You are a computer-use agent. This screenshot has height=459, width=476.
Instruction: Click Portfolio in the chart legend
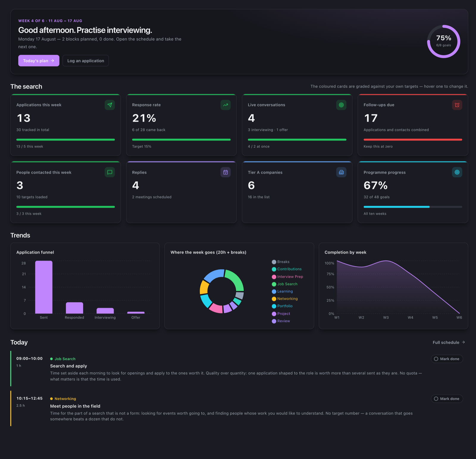coord(282,306)
